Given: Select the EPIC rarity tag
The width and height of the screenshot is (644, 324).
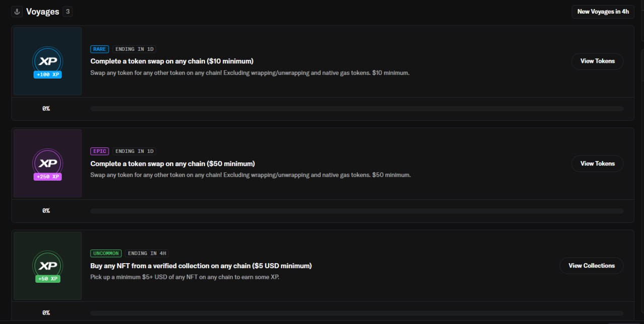Looking at the screenshot, I should (x=100, y=151).
